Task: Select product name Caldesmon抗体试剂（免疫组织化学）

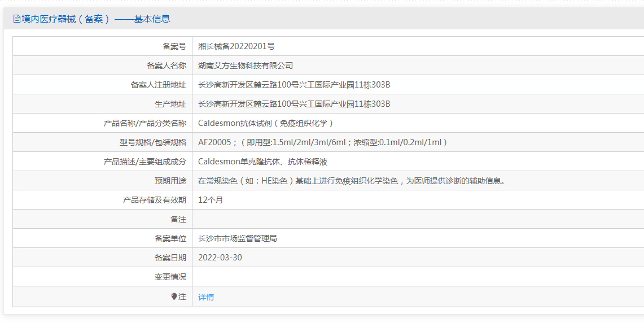Action: pyautogui.click(x=266, y=123)
